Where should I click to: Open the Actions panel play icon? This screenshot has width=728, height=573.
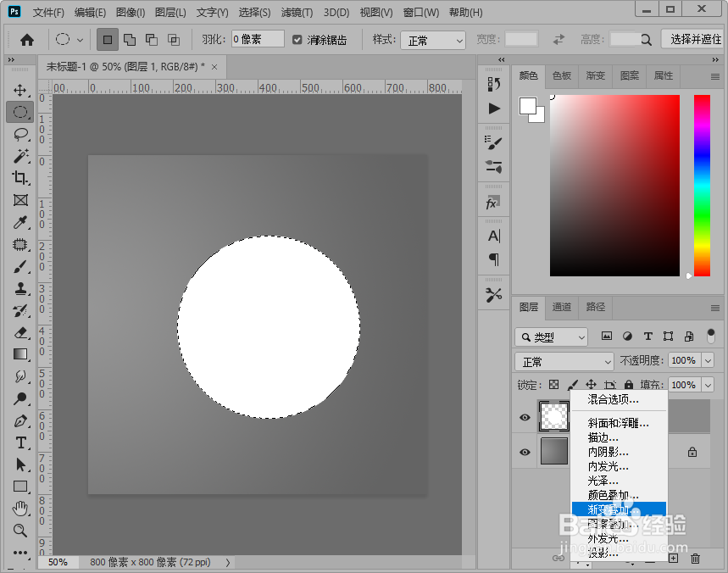(493, 108)
